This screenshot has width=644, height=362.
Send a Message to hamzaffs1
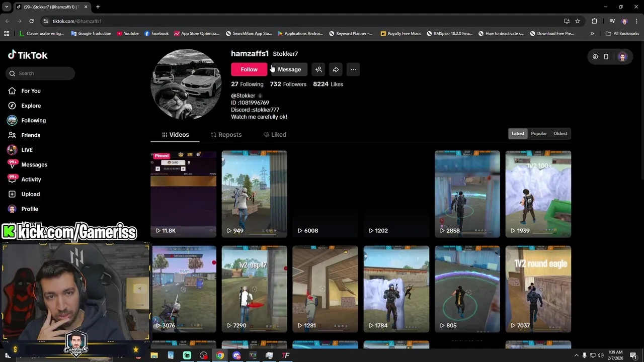289,69
